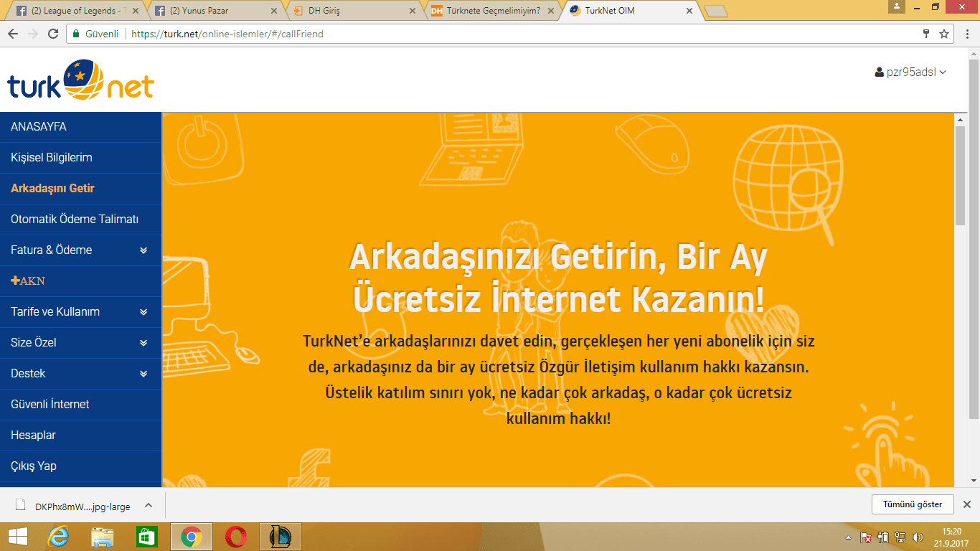
Task: Reload the current page
Action: coord(53,34)
